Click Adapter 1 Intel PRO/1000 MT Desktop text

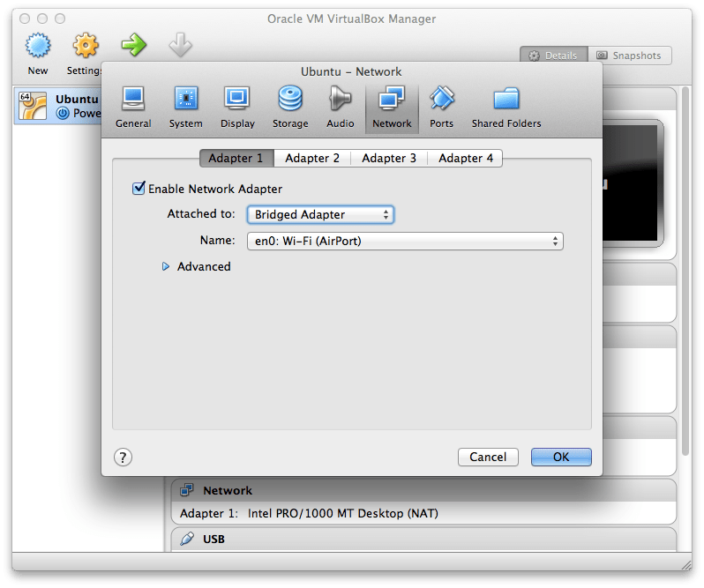point(309,513)
